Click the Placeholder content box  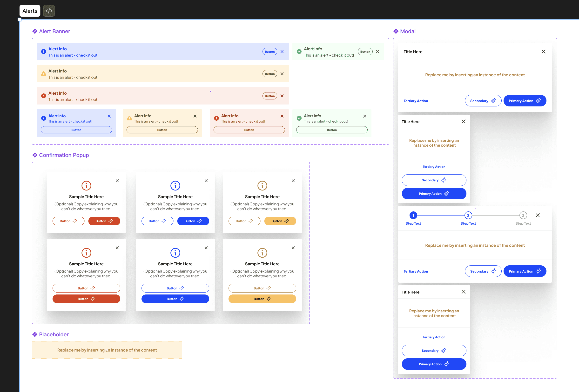[x=107, y=350]
